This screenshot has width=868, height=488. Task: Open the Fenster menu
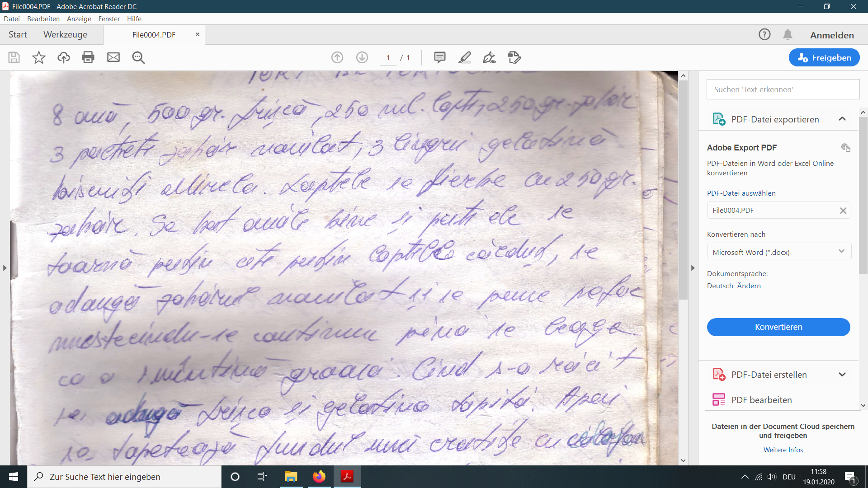[x=109, y=19]
